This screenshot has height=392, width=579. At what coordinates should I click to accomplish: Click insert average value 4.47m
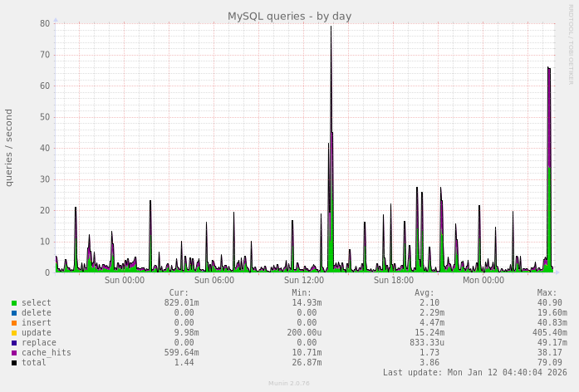pos(432,322)
